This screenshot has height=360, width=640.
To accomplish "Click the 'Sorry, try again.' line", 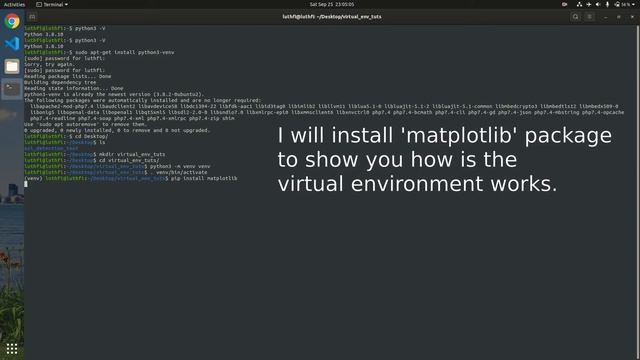I will [x=49, y=64].
